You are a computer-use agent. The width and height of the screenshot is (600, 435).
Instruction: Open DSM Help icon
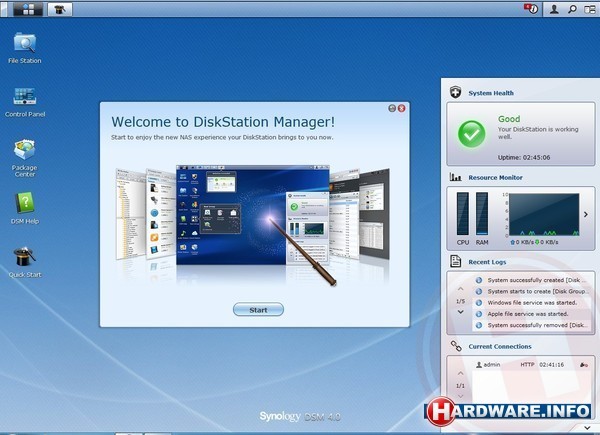[25, 205]
